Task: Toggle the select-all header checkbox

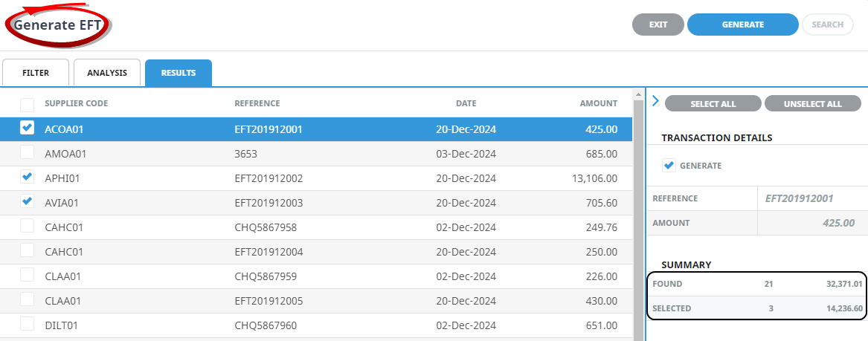Action: pyautogui.click(x=27, y=104)
